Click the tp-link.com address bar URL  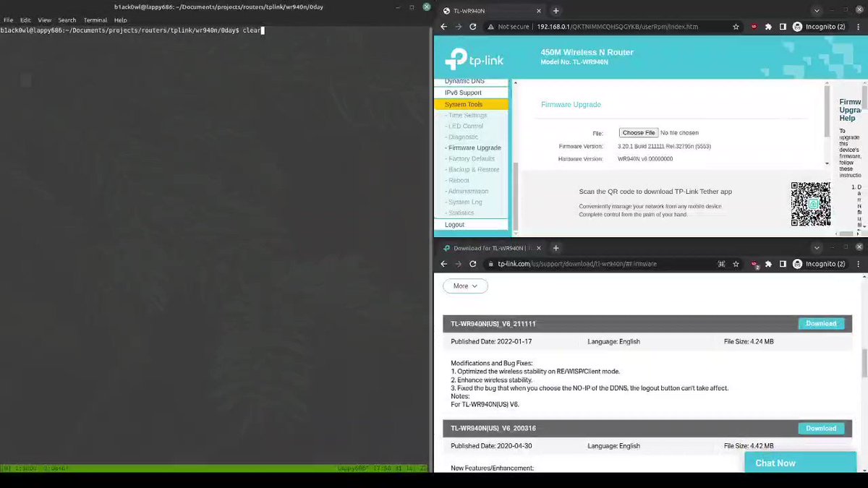coord(577,264)
